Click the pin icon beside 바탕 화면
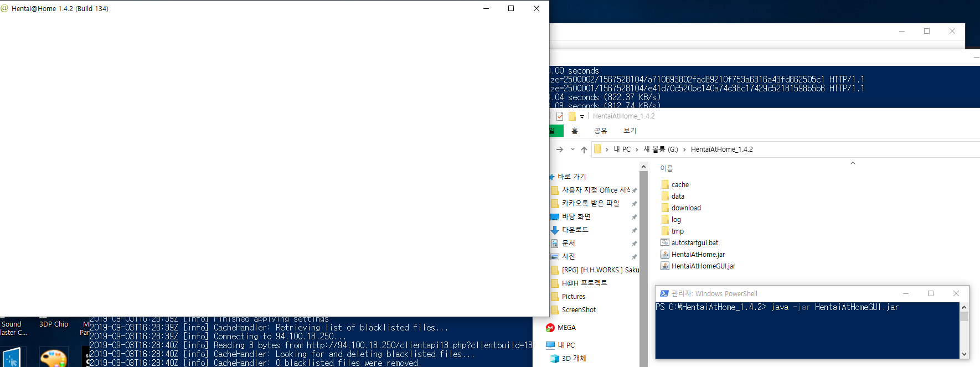 634,217
